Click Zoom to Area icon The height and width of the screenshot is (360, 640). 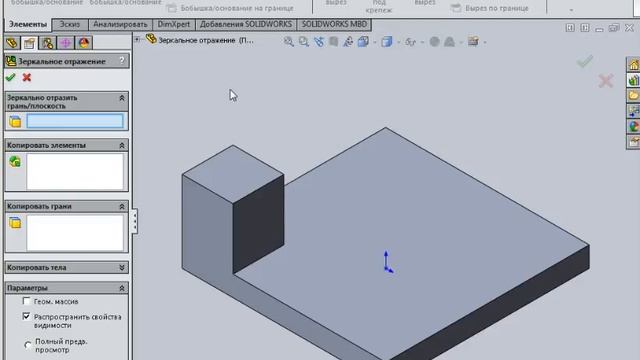coord(303,42)
